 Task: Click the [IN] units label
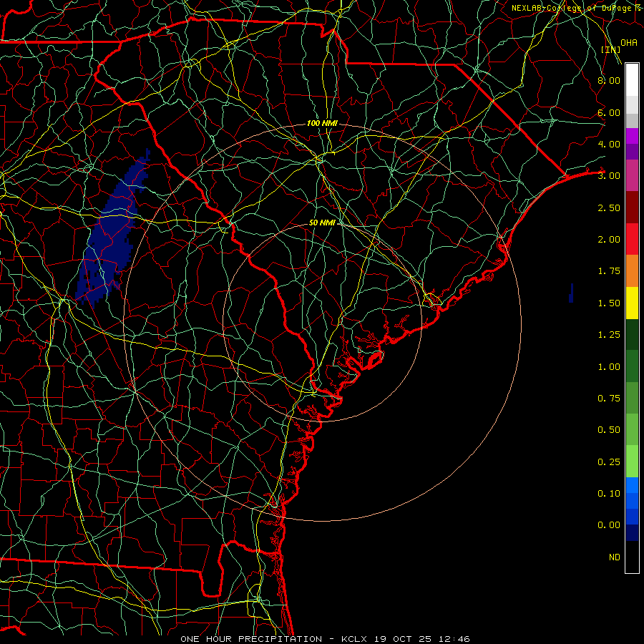click(611, 49)
